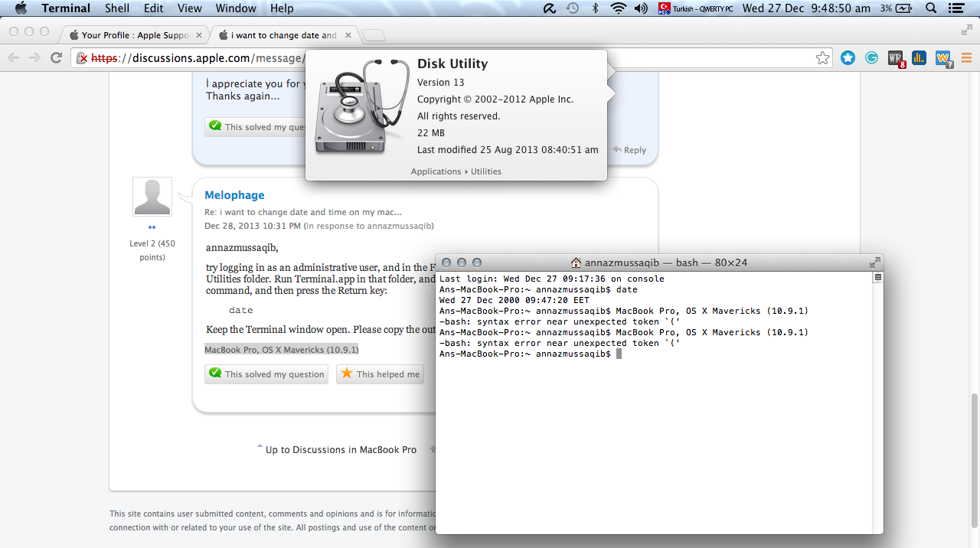Toggle full screen in the Terminal window
980x548 pixels.
[874, 263]
